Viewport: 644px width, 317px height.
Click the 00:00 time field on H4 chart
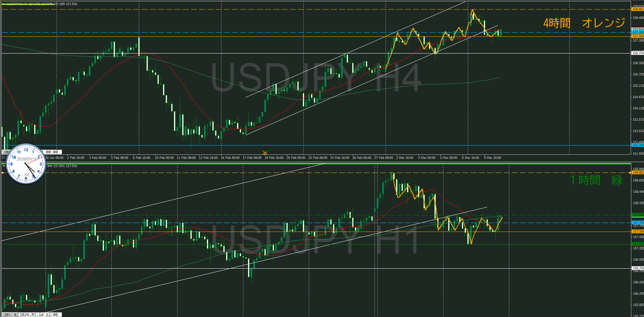coord(52,152)
